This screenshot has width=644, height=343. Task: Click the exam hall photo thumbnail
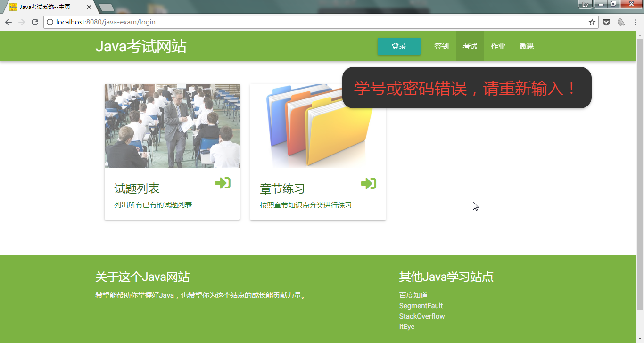coord(172,126)
